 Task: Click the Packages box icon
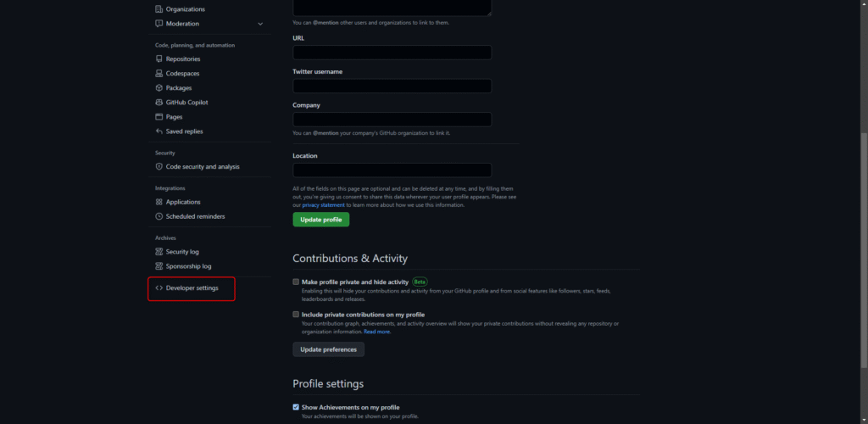pyautogui.click(x=159, y=88)
